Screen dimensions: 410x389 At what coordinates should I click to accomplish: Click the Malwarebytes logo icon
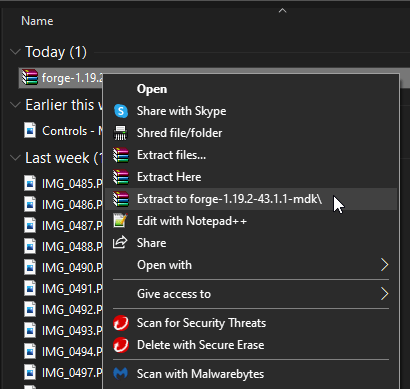click(120, 374)
